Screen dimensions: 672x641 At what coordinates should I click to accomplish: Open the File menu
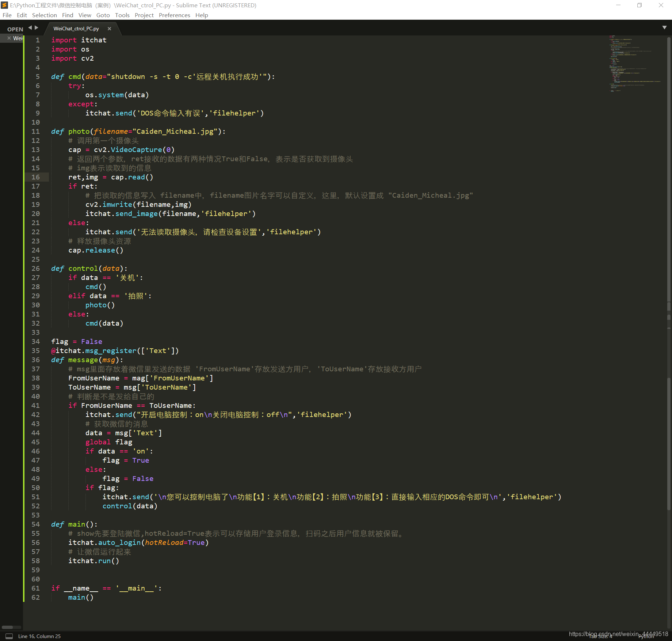(7, 15)
